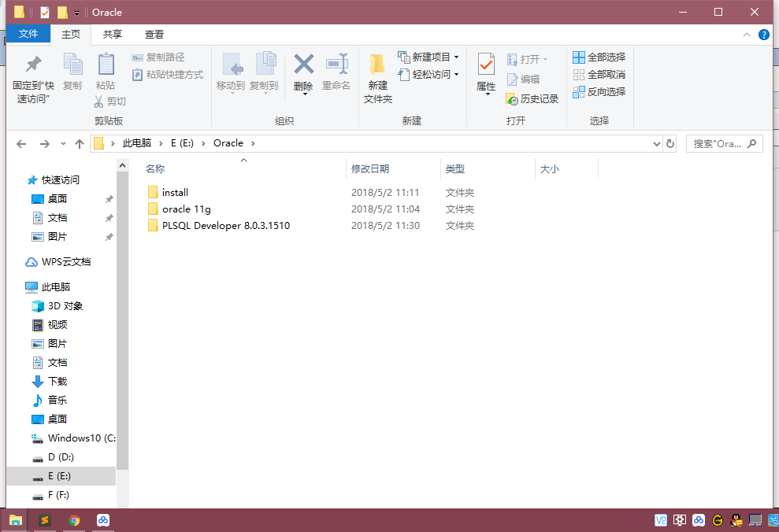Click 全部取消 in select group
This screenshot has height=532, width=779.
[x=599, y=75]
